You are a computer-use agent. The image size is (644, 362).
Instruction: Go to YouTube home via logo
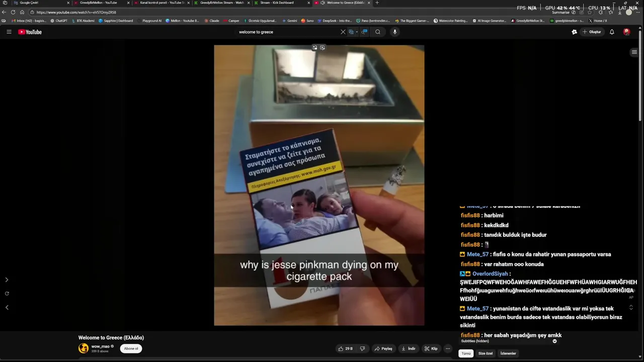point(30,32)
